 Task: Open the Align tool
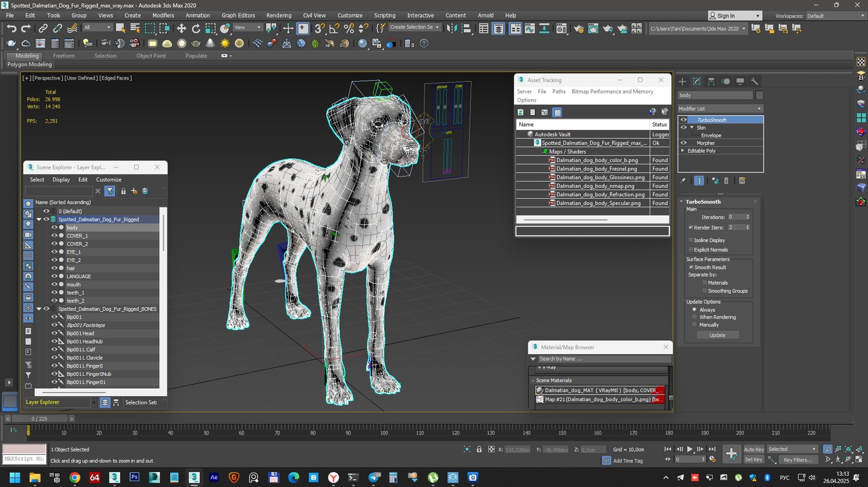tap(466, 28)
